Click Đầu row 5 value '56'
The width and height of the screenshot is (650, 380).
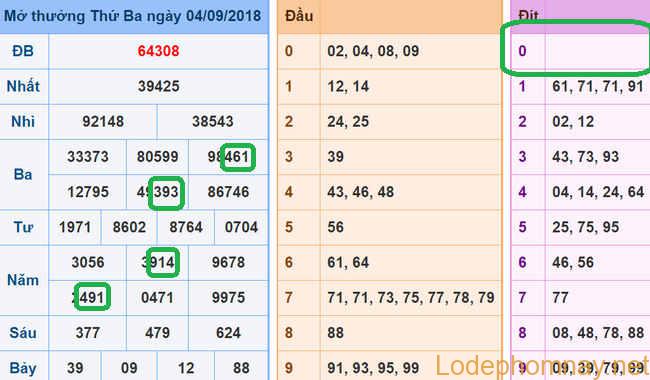click(x=335, y=227)
